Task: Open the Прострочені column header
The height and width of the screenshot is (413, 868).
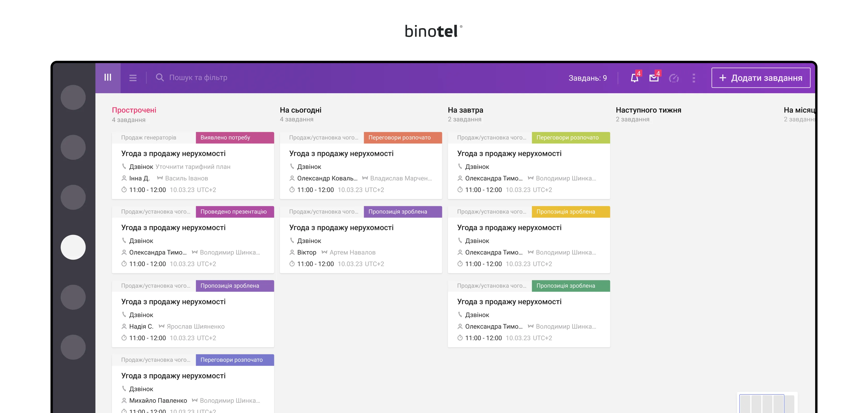Action: tap(134, 110)
